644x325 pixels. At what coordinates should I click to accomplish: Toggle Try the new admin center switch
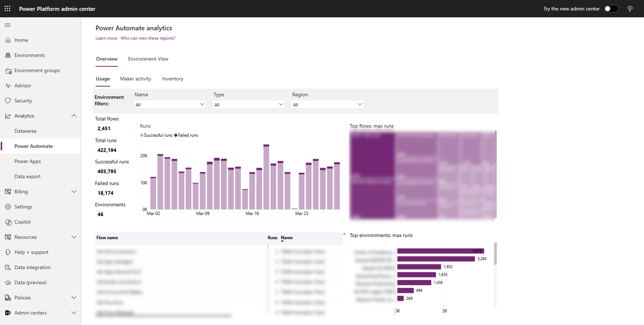[611, 9]
